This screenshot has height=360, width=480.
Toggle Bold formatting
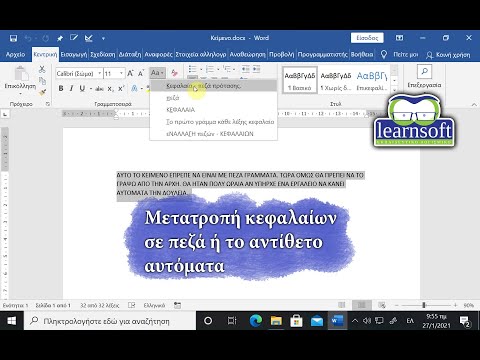[61, 88]
